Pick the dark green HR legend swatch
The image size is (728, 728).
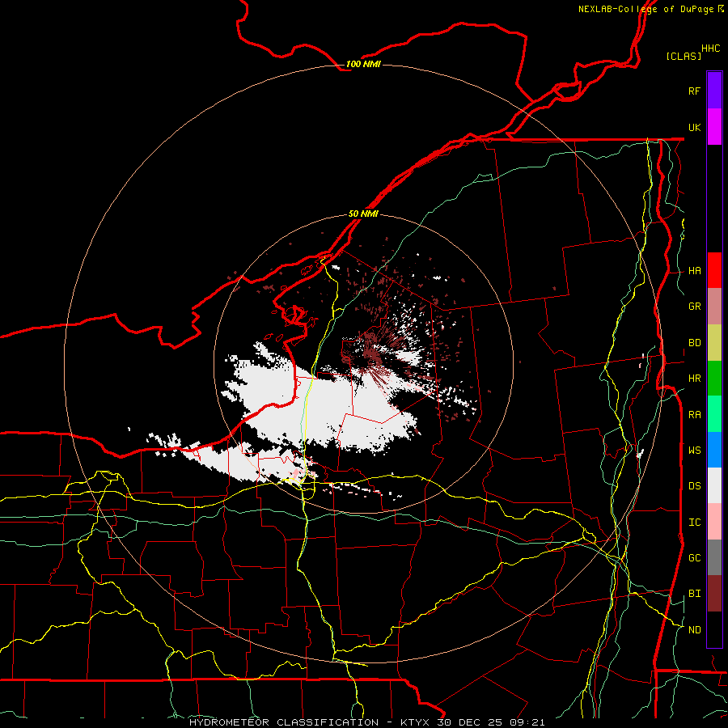[714, 379]
